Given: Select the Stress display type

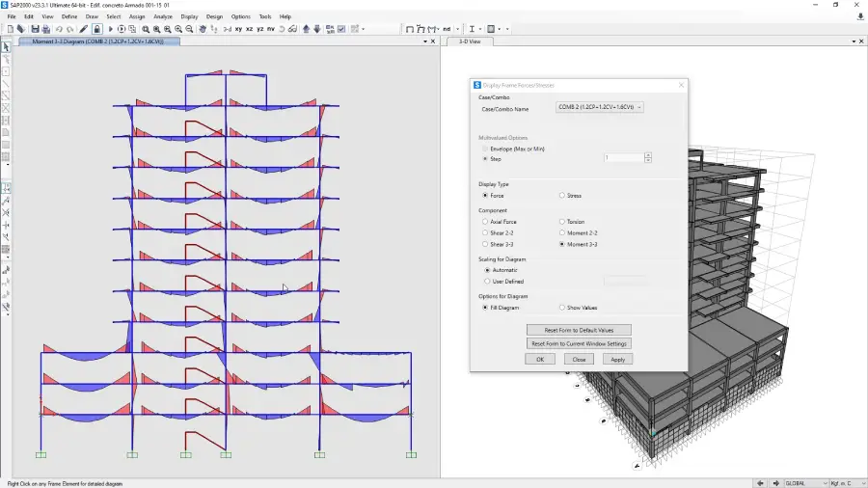Looking at the screenshot, I should [563, 196].
